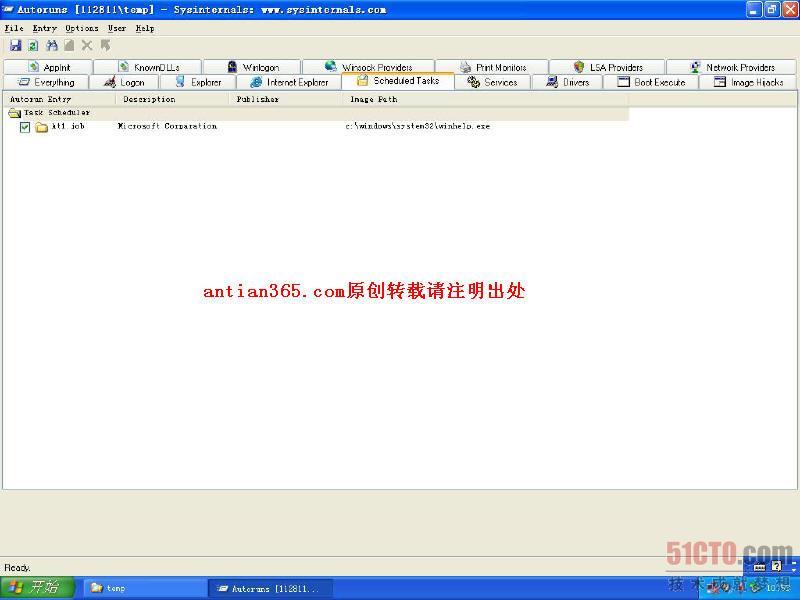Click the Find binoculars toolbar icon

[x=52, y=45]
